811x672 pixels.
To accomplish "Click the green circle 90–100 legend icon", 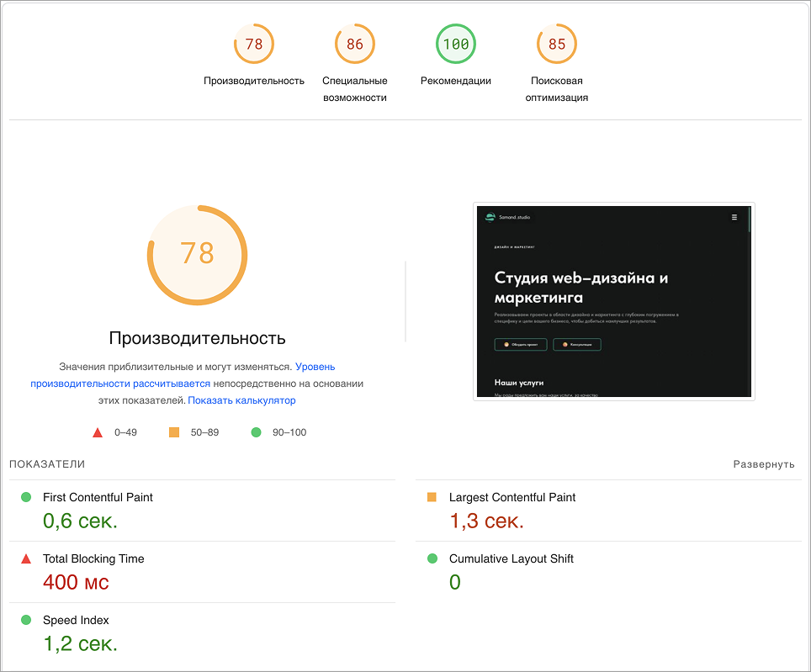I will coord(256,432).
